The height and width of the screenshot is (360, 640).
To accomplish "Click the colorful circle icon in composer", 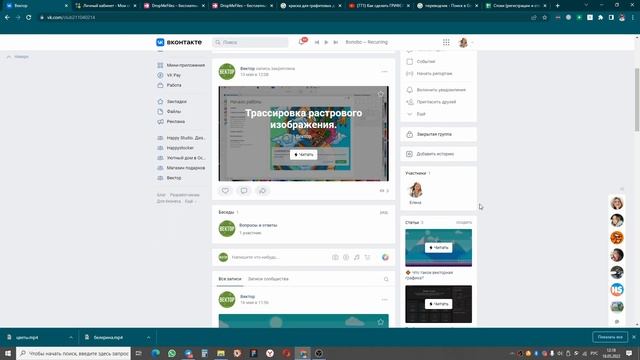I will [385, 257].
